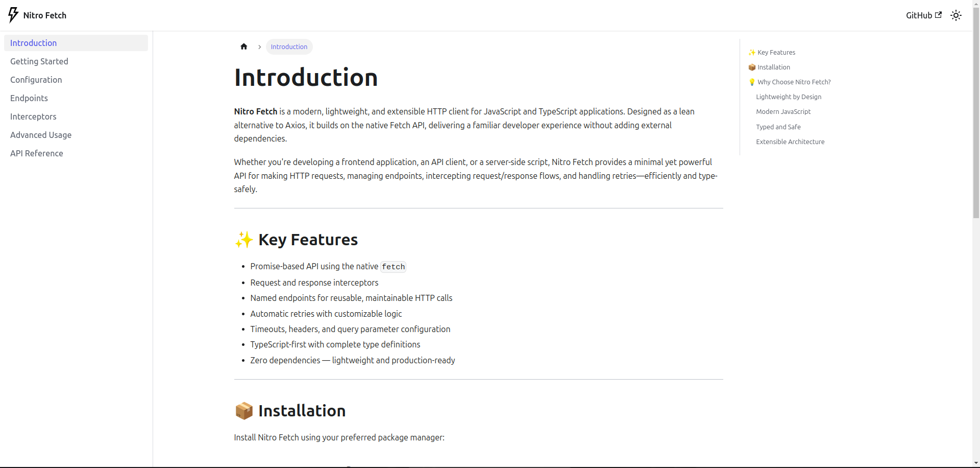Open the Interceptors documentation page
This screenshot has height=468, width=980.
[33, 116]
